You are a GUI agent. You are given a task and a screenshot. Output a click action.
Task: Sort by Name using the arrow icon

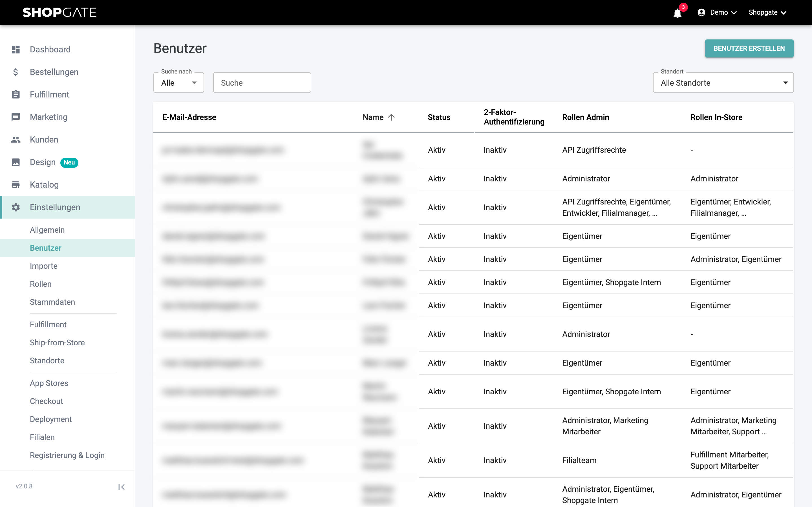point(391,117)
